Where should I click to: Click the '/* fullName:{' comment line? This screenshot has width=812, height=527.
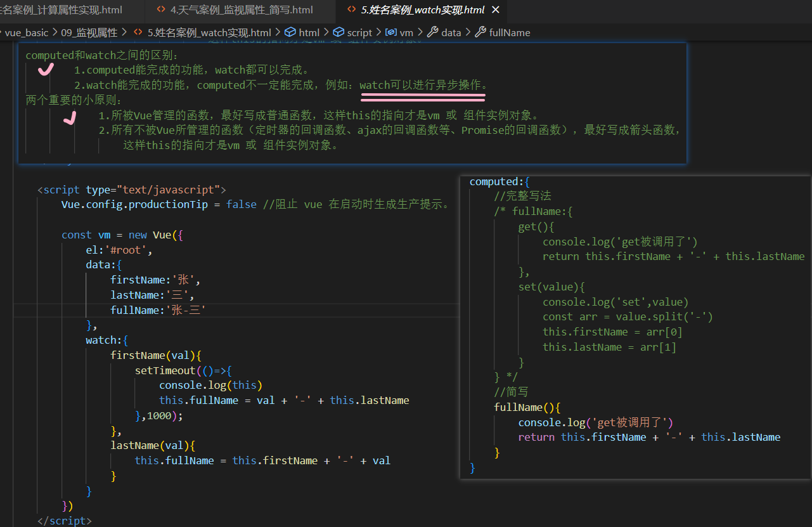[x=533, y=212]
